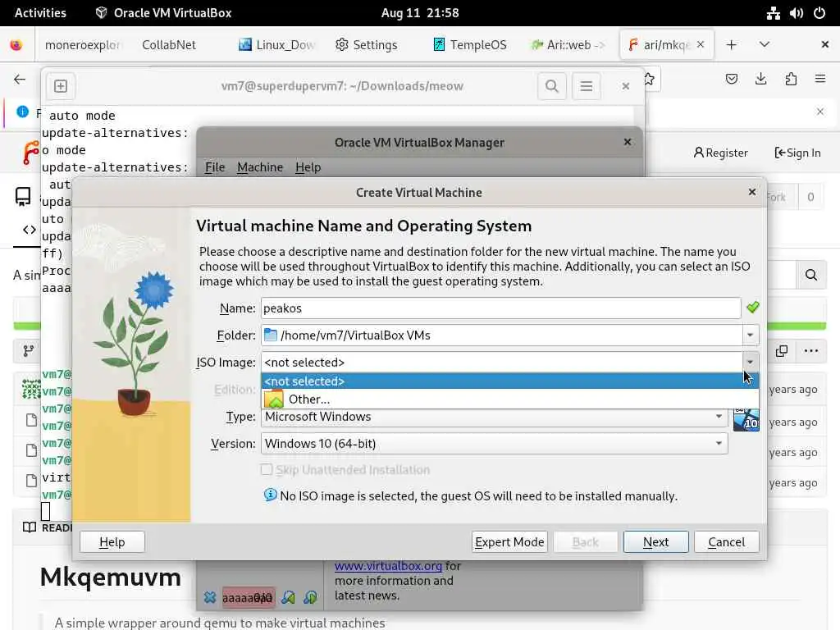Expand the Firefox tab list chevron
Screen dimensions: 840x630
765,44
